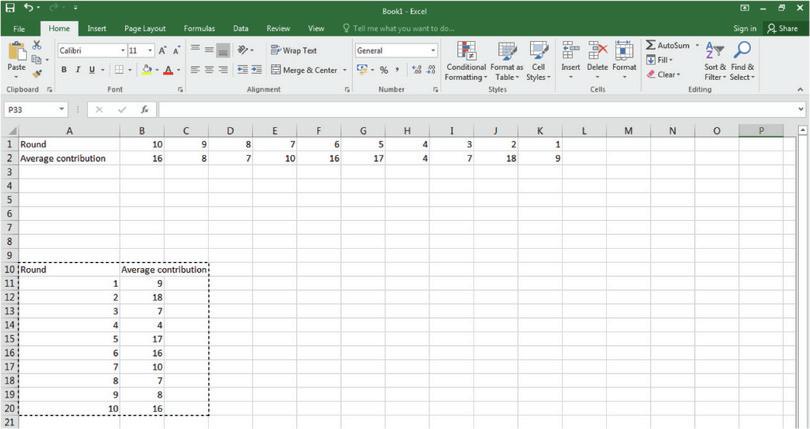
Task: Decrease font size with smaller A
Action: point(176,50)
